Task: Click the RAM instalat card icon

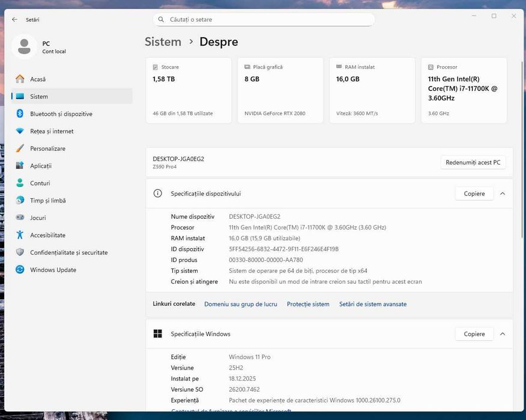Action: point(339,67)
